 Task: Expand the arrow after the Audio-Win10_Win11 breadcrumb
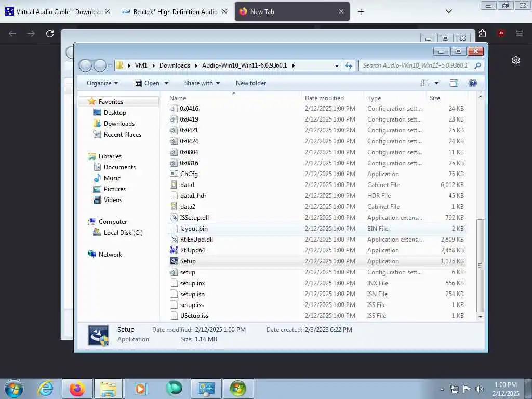click(293, 65)
